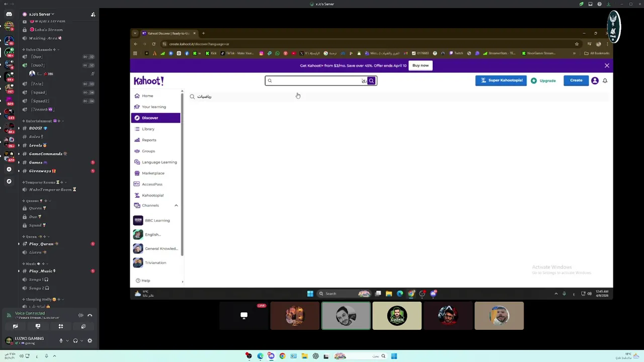Deafen Discord with the headphones icon
The image size is (644, 362).
coord(75,341)
